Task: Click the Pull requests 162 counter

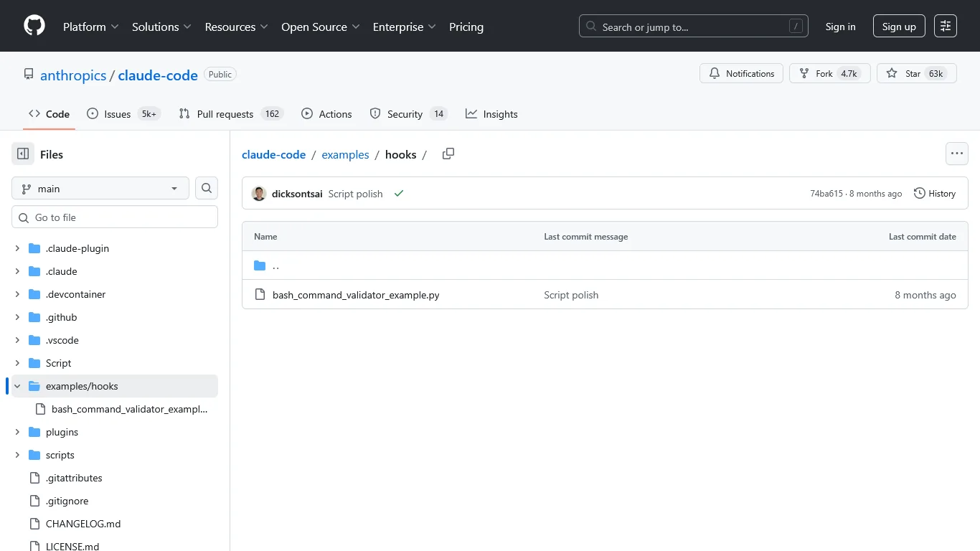Action: click(x=272, y=114)
